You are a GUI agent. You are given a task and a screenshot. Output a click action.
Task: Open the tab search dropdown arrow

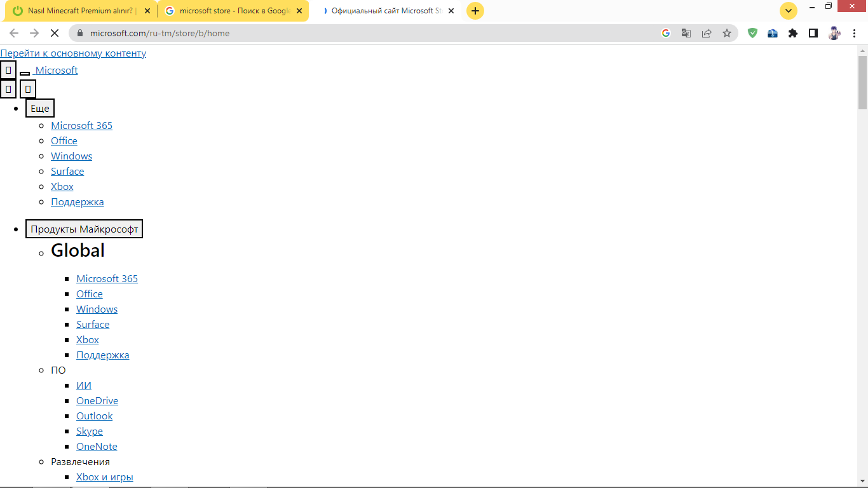coord(789,11)
